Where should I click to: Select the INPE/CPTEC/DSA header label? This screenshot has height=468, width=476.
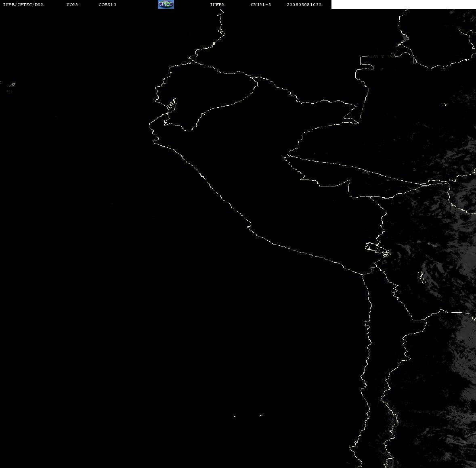pos(23,4)
